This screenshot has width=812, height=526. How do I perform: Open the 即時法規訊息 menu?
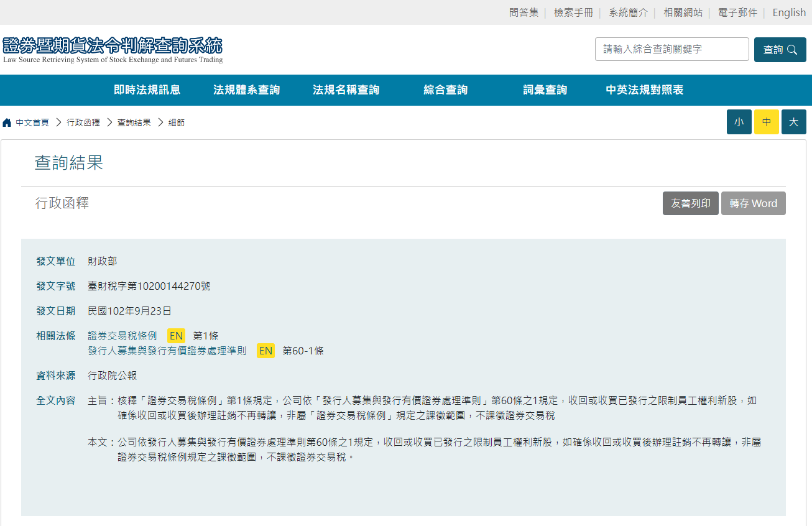[147, 90]
